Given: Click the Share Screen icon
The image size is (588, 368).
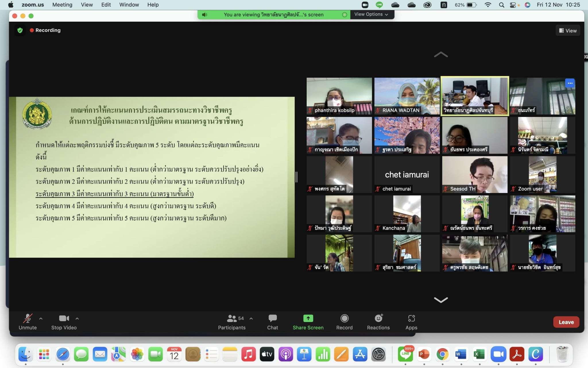Looking at the screenshot, I should 308,318.
